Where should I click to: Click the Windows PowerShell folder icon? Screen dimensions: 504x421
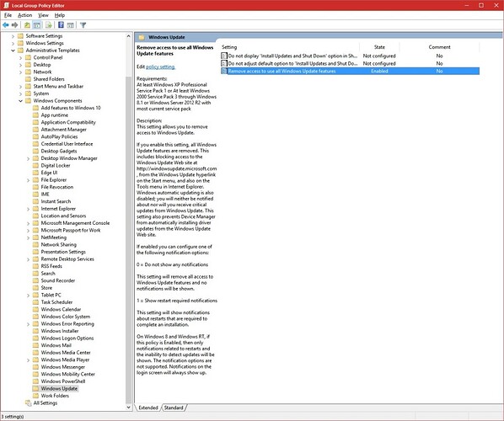(35, 381)
